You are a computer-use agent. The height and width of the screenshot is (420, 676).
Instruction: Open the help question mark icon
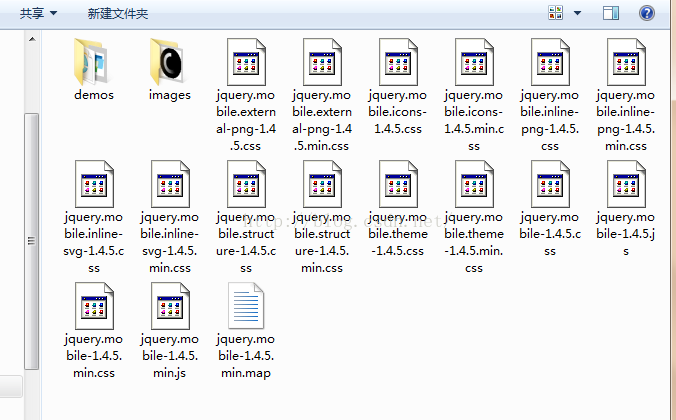pyautogui.click(x=647, y=13)
